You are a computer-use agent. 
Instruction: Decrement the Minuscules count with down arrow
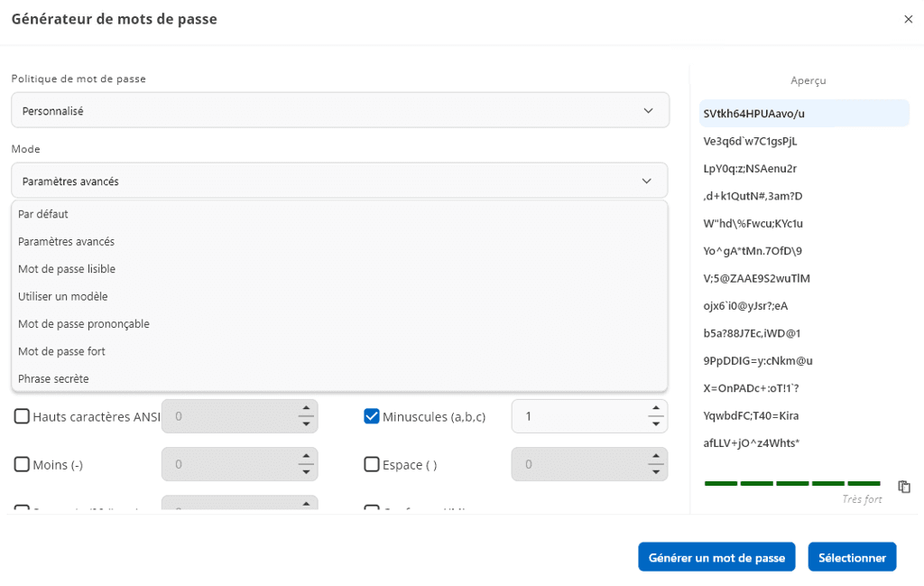tap(656, 422)
